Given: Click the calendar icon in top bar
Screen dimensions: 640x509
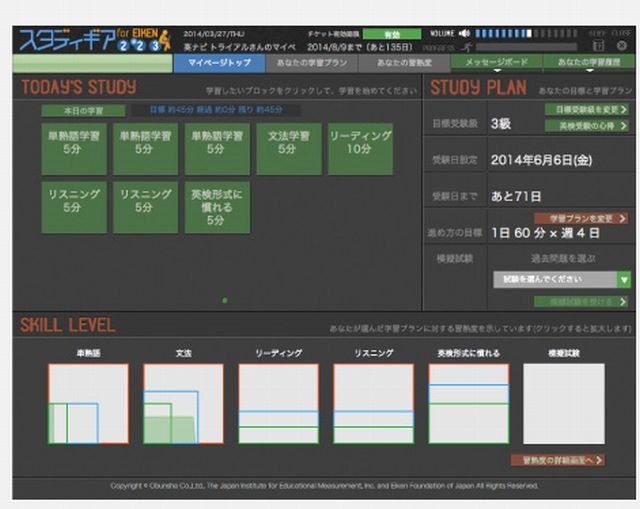Looking at the screenshot, I should [x=597, y=46].
